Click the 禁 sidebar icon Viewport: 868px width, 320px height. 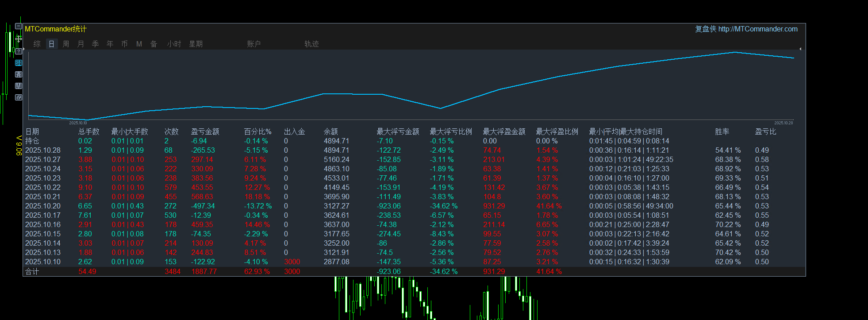(x=19, y=86)
